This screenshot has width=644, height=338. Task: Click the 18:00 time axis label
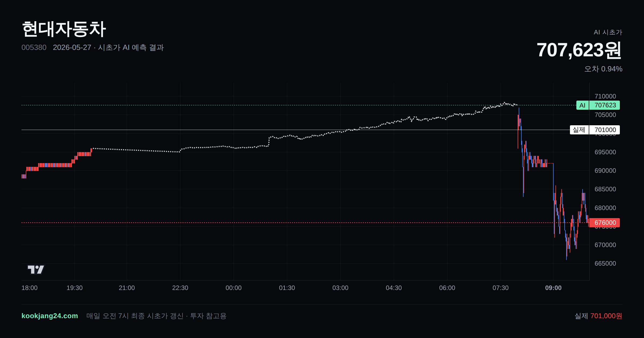click(30, 288)
